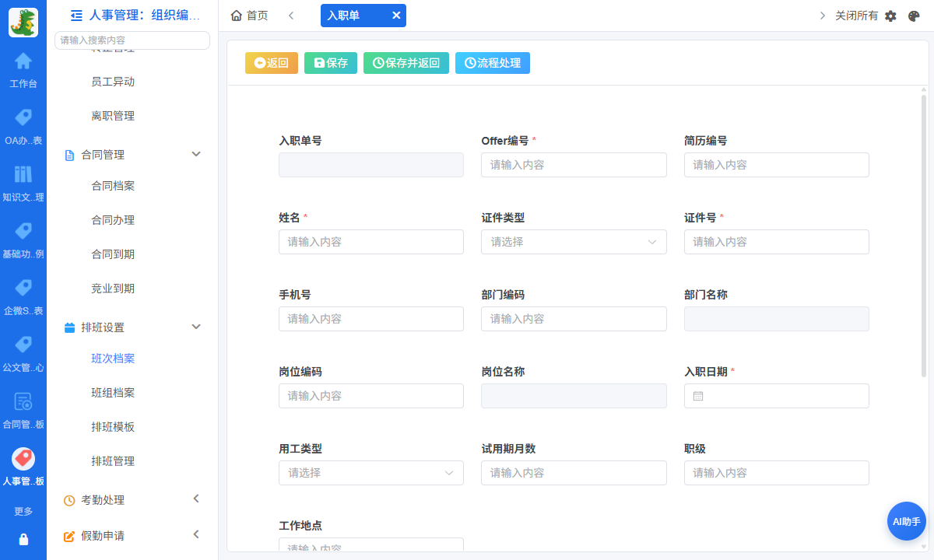934x560 pixels.
Task: Click the 保存并返回 button
Action: click(x=406, y=63)
